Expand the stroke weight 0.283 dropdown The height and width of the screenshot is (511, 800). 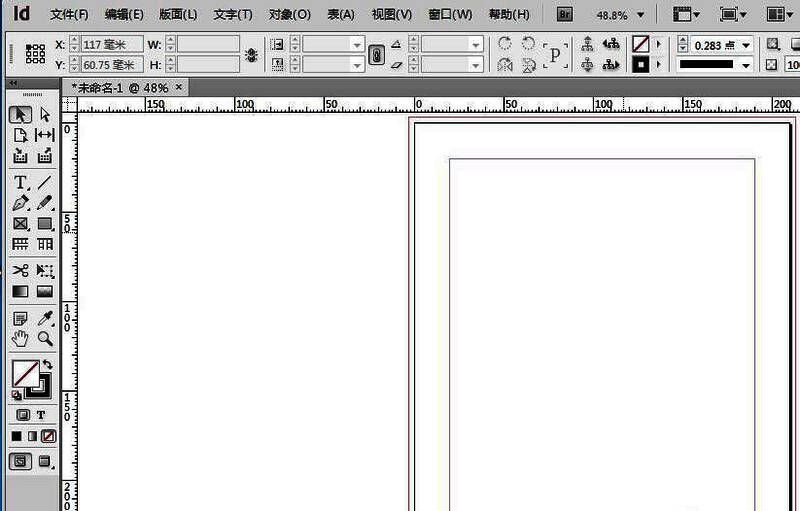(747, 46)
